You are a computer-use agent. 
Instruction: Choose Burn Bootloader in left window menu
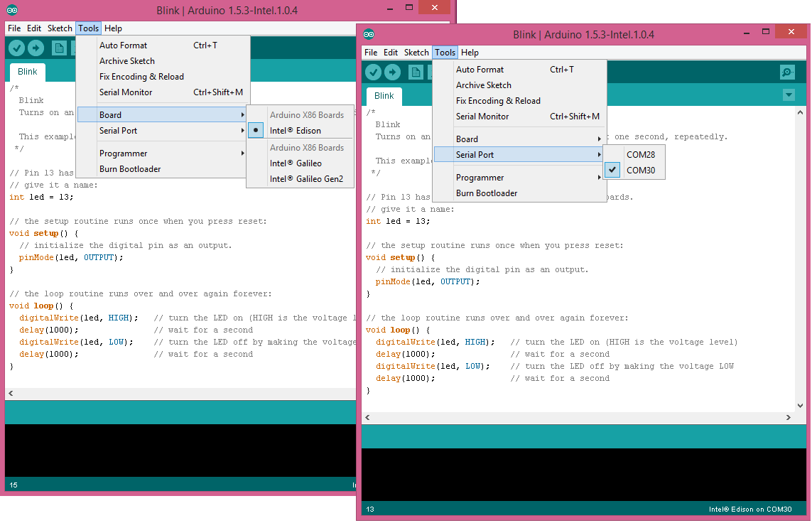pos(161,169)
